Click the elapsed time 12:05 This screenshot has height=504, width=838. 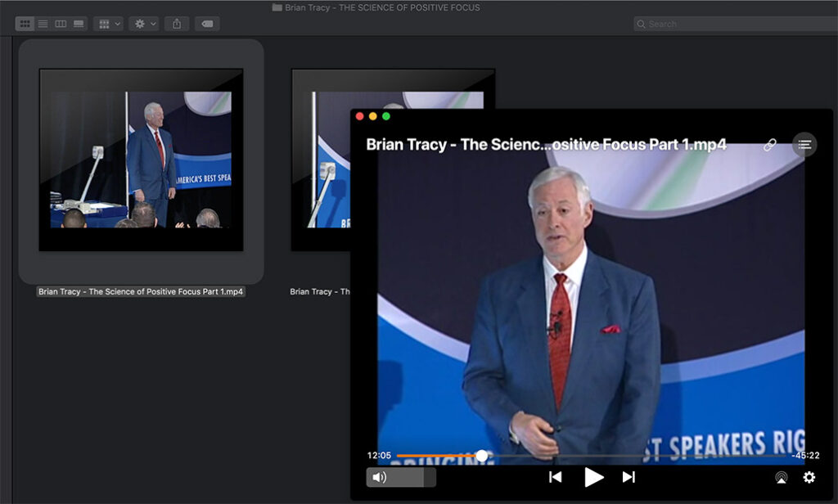[379, 456]
